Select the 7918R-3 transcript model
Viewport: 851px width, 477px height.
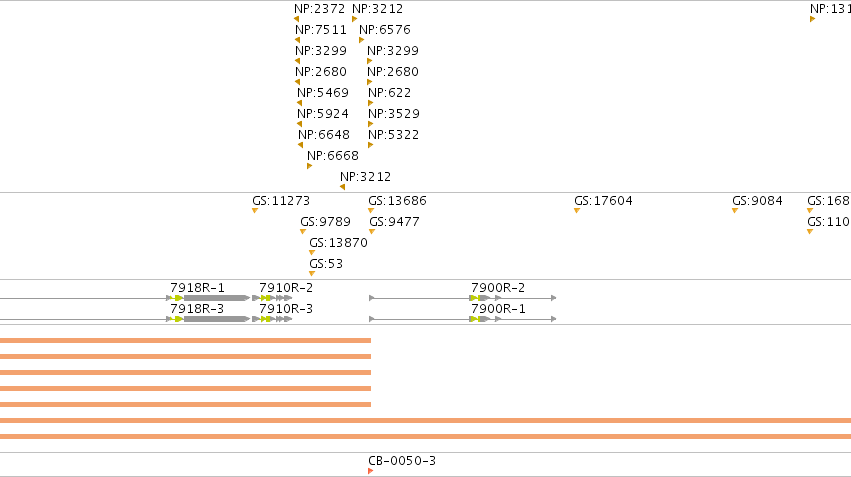pos(125,319)
